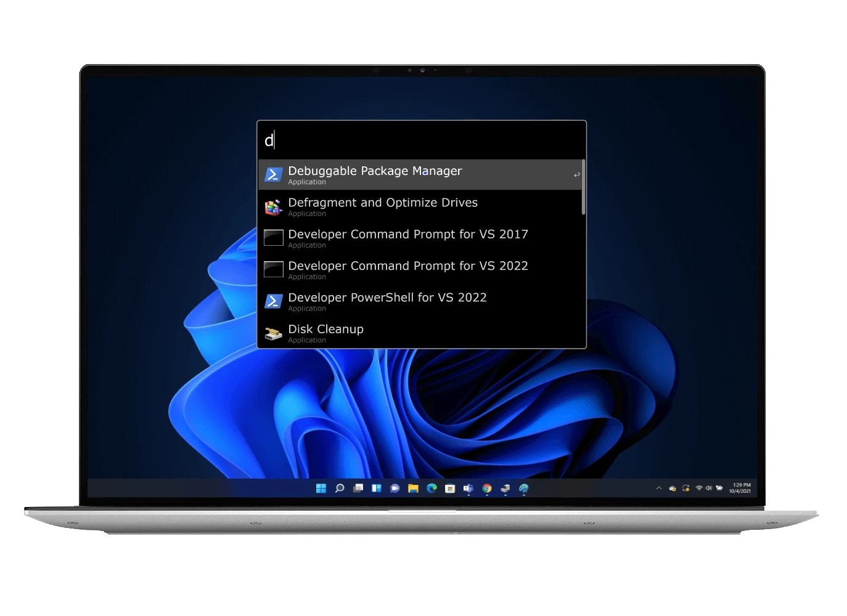The image size is (847, 616).
Task: Launch Developer Command Prompt for VS 2022
Action: pos(421,270)
